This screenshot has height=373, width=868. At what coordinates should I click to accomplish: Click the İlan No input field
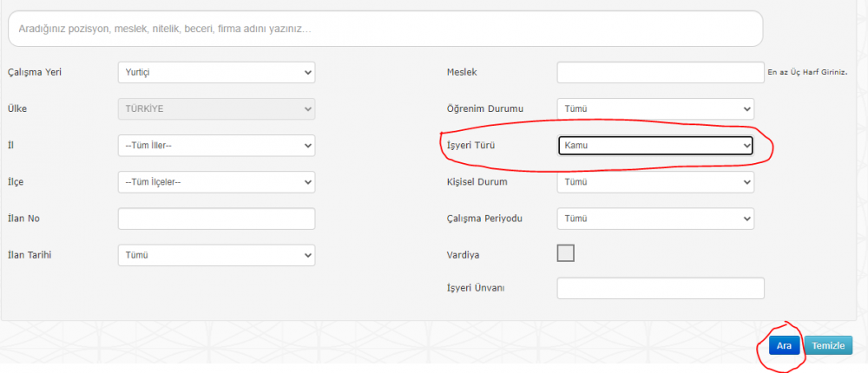tap(215, 219)
